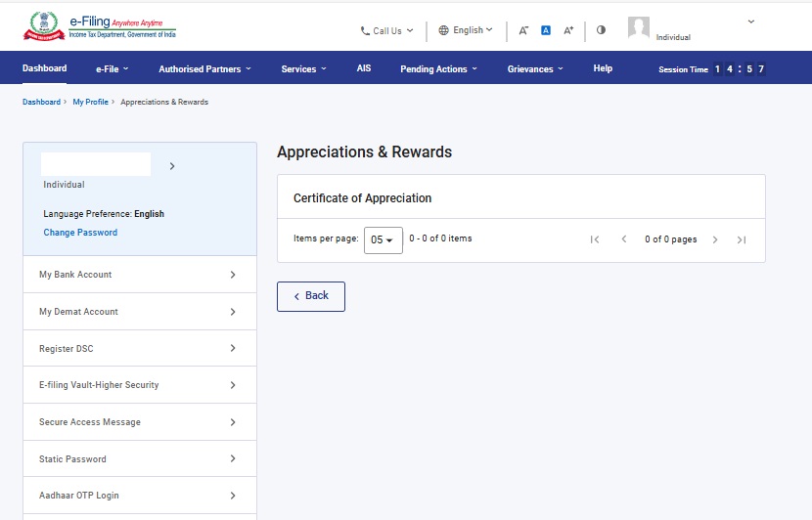This screenshot has width=812, height=520.
Task: Click the '0 - 0 of 0 items' text
Action: coord(440,238)
